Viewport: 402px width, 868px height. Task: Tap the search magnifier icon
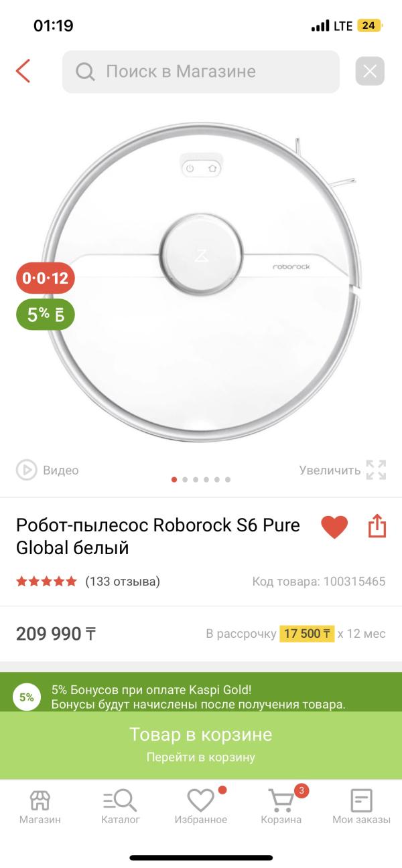85,72
